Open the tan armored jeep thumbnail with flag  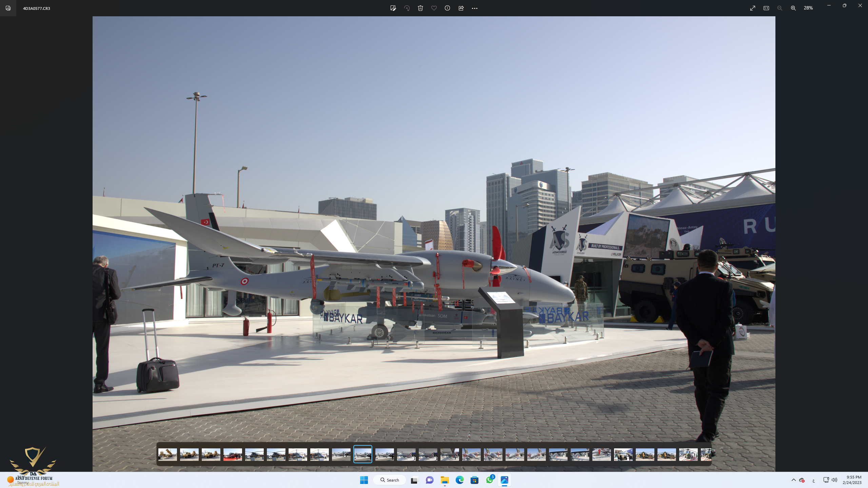point(623,454)
